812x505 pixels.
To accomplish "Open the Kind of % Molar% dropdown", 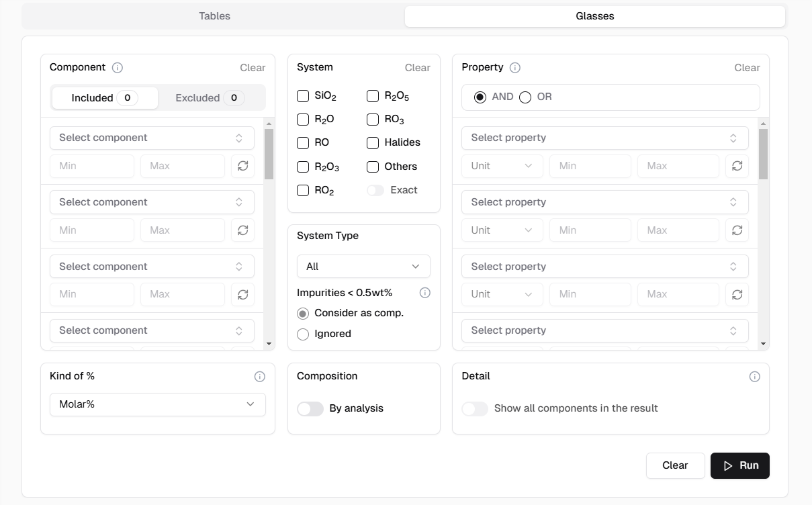I will (158, 404).
